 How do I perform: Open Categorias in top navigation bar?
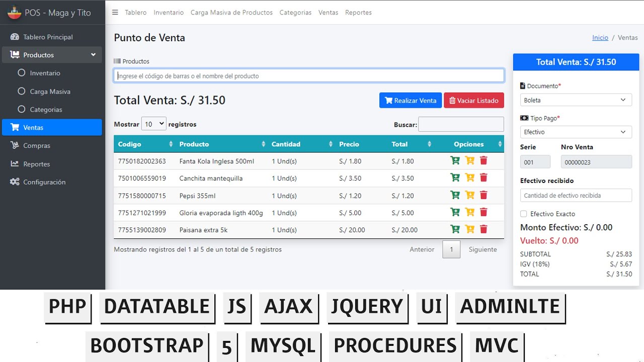click(x=295, y=13)
